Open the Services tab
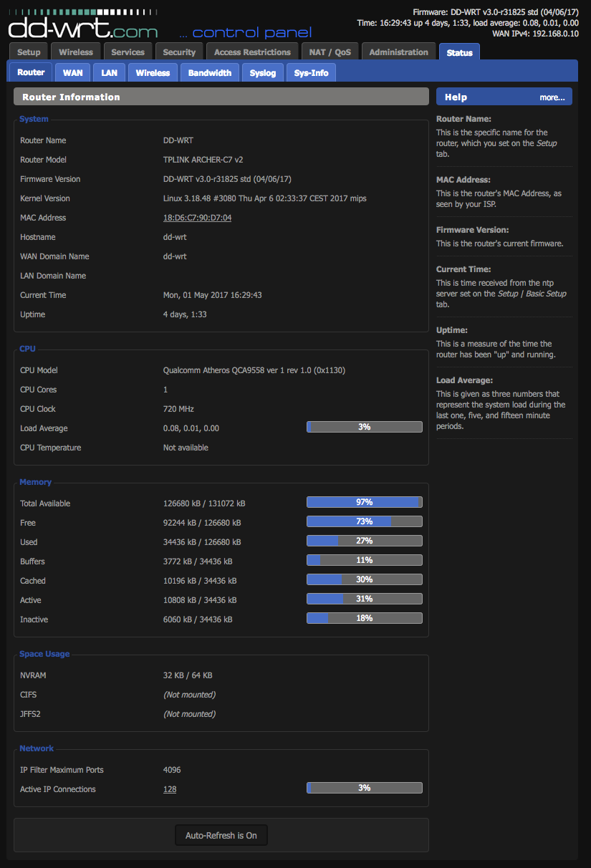 point(128,52)
